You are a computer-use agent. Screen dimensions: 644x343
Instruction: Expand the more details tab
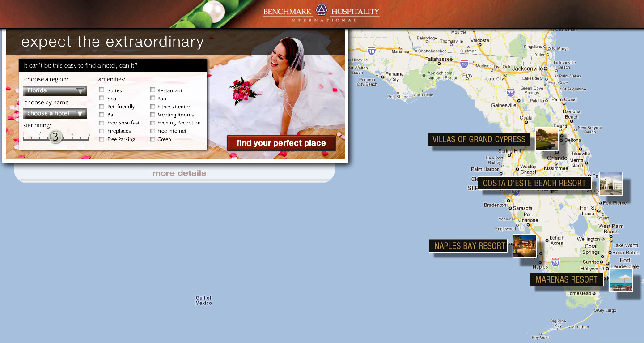[x=179, y=173]
